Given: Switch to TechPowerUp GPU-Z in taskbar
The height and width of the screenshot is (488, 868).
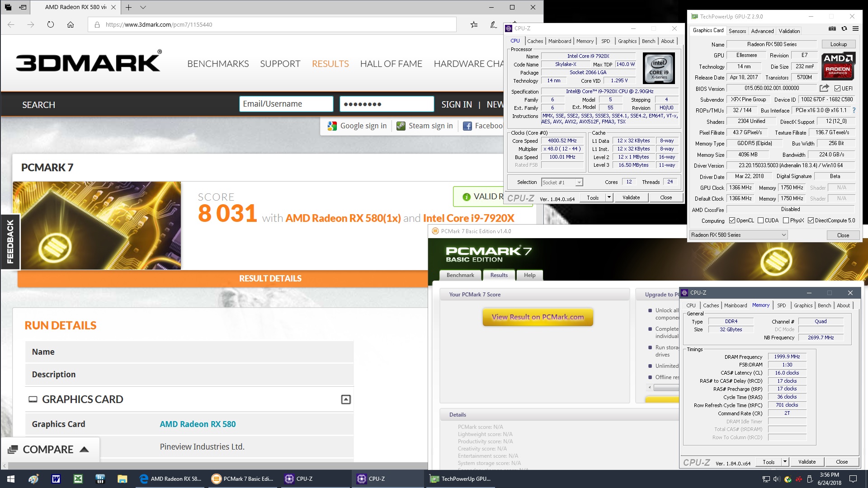Looking at the screenshot, I should pos(461,479).
